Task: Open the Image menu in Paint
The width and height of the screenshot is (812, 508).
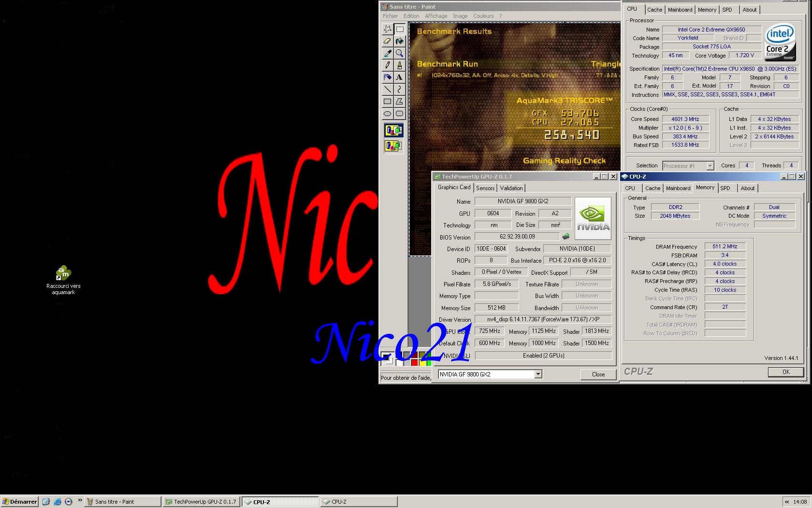Action: [x=460, y=16]
